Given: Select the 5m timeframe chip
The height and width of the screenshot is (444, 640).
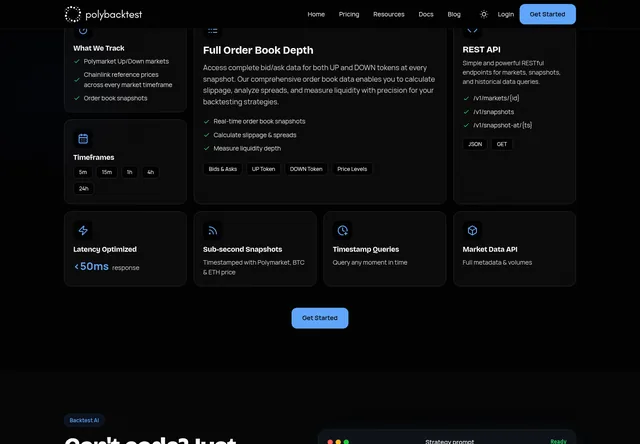Looking at the screenshot, I should coord(83,172).
